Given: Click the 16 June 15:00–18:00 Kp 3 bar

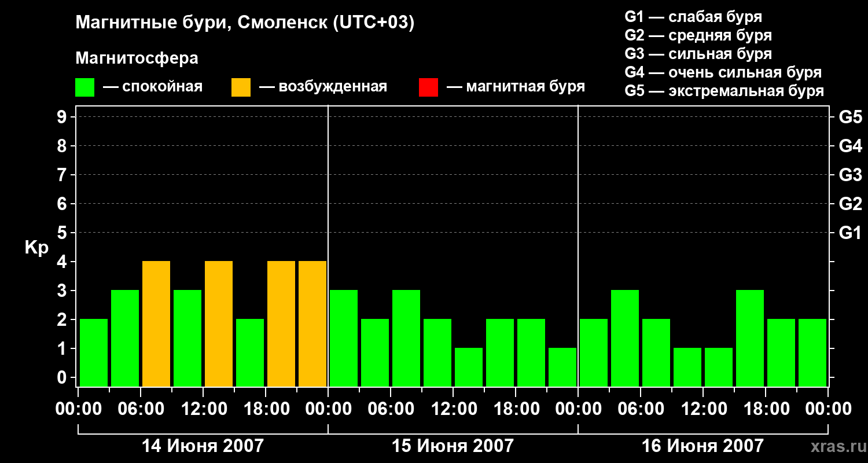Looking at the screenshot, I should pyautogui.click(x=750, y=338).
